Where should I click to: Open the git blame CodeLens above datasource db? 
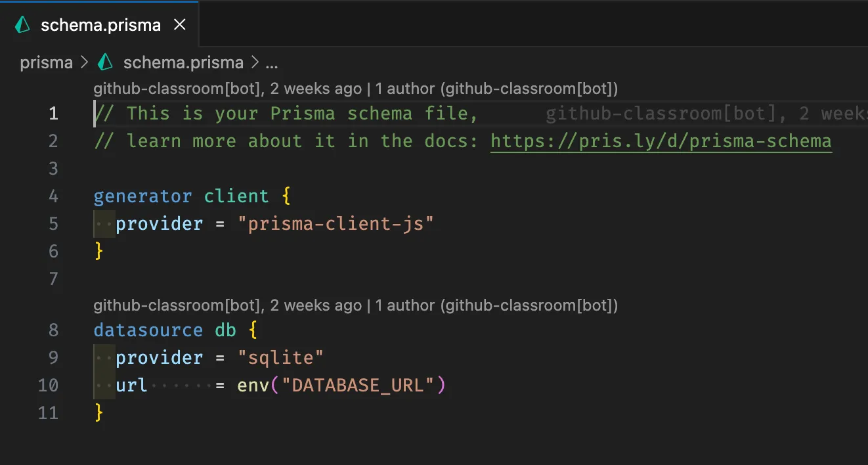coord(355,305)
